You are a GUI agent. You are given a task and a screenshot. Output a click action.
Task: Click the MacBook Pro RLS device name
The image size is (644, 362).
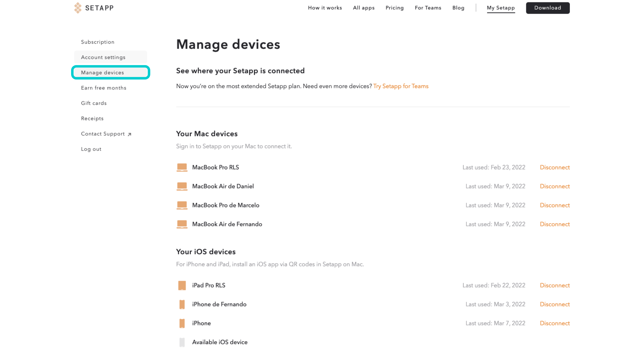click(x=215, y=167)
